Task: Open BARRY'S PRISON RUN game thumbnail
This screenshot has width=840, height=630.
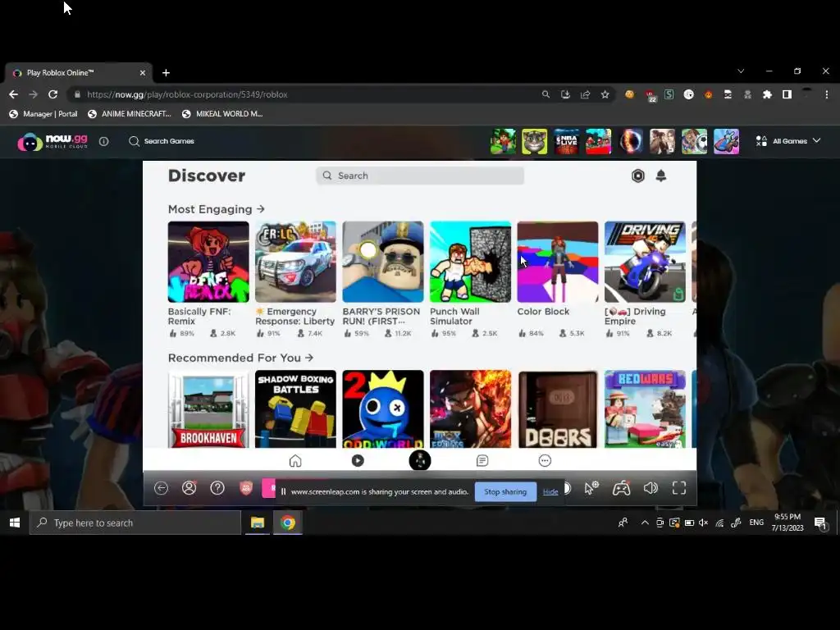Action: click(383, 262)
